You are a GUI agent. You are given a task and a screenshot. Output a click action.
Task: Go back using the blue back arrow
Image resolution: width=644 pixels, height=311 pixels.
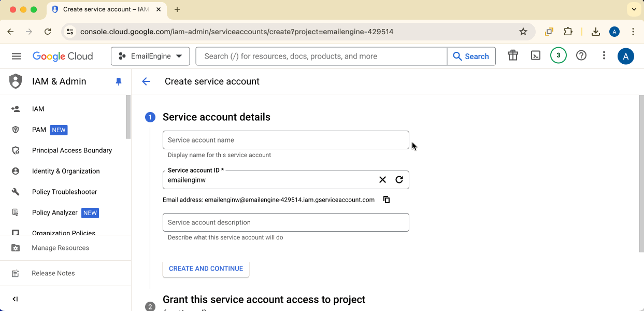(146, 81)
